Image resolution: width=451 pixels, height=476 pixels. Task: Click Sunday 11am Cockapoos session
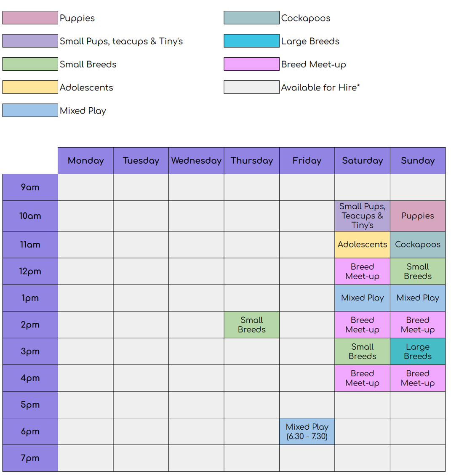click(x=418, y=245)
